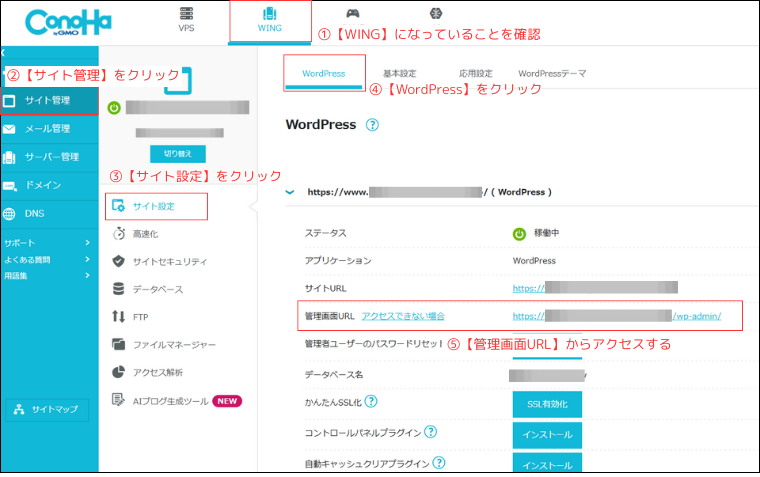Open the game controller service icon
Image resolution: width=760 pixels, height=477 pixels.
coord(353,14)
